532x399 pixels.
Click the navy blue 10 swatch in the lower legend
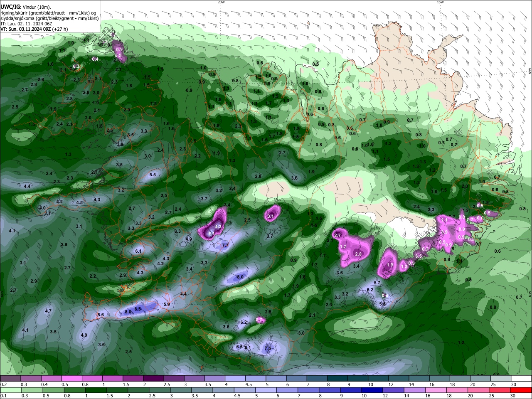coord(372,390)
